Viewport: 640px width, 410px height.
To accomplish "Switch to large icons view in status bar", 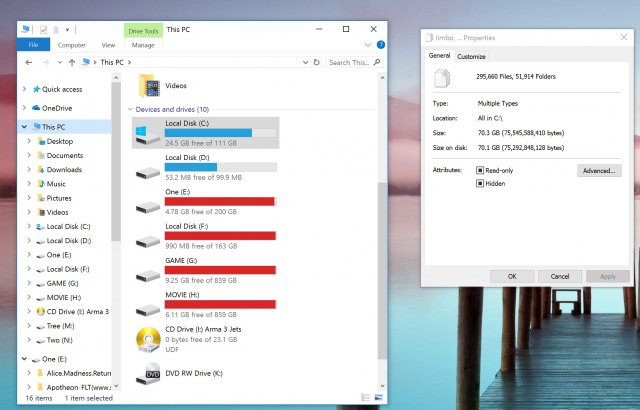I will point(379,397).
